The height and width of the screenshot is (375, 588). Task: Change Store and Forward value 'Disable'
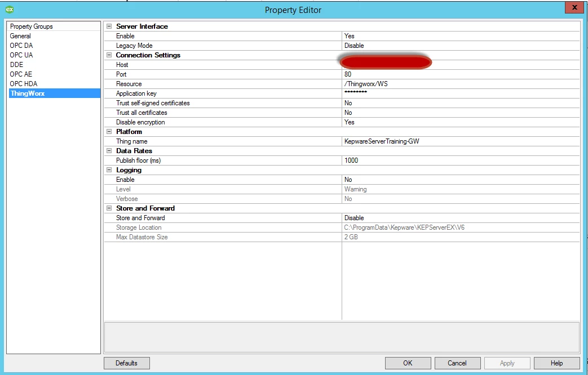(461, 218)
